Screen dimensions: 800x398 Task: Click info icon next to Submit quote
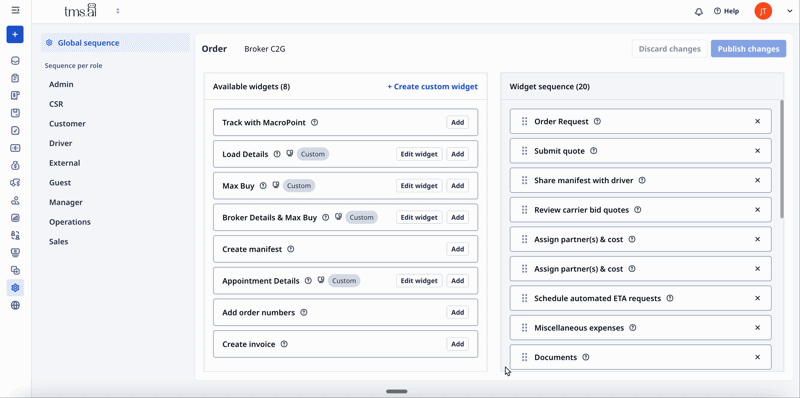pos(593,151)
